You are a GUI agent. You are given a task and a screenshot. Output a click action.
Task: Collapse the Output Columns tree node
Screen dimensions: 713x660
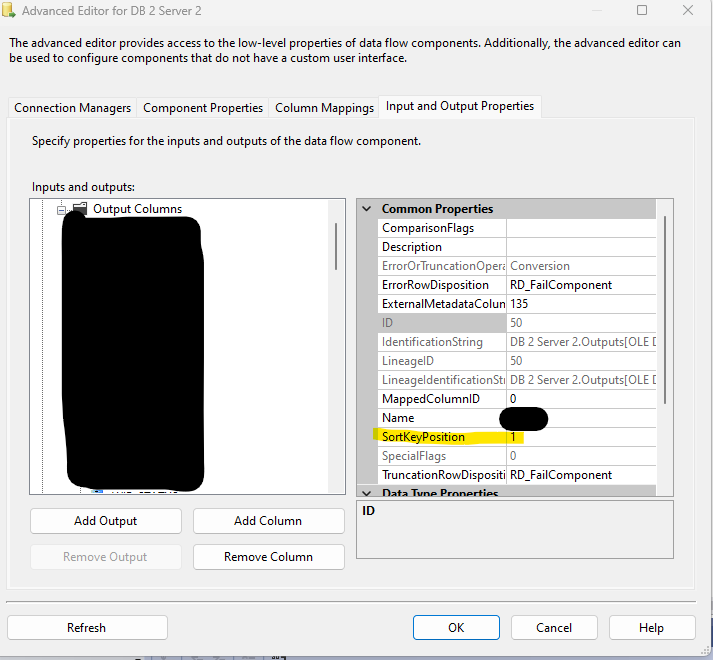click(x=61, y=210)
